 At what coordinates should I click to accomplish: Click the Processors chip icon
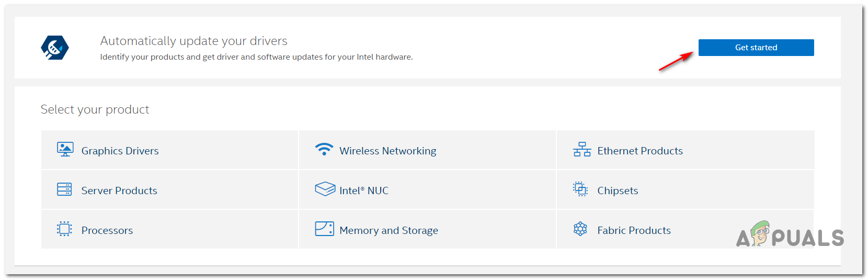[x=64, y=229]
